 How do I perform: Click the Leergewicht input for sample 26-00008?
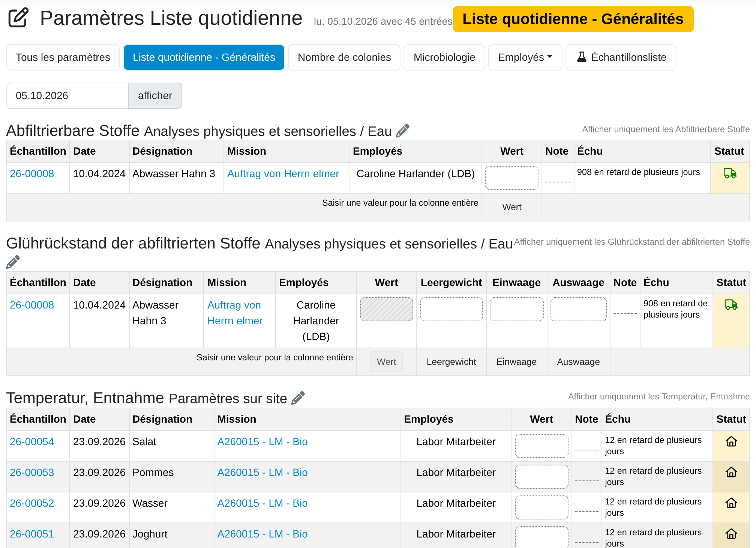451,309
